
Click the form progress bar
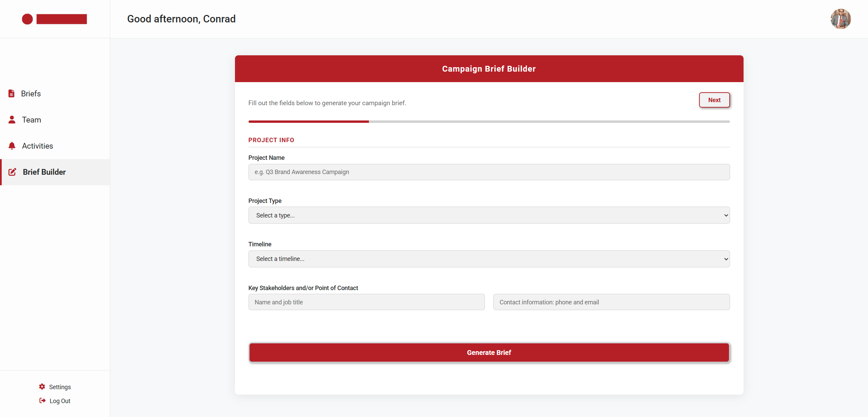point(489,121)
